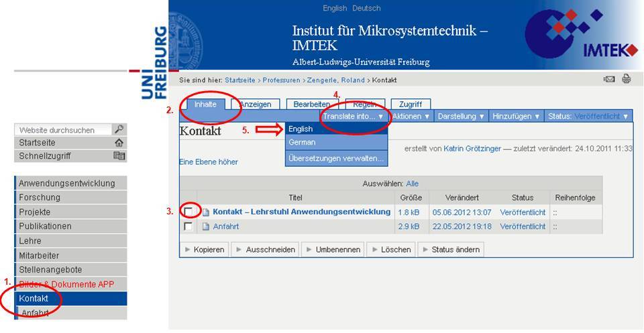644x333 pixels.
Task: Open Anfahrt sub-item in side navigation
Action: point(70,313)
